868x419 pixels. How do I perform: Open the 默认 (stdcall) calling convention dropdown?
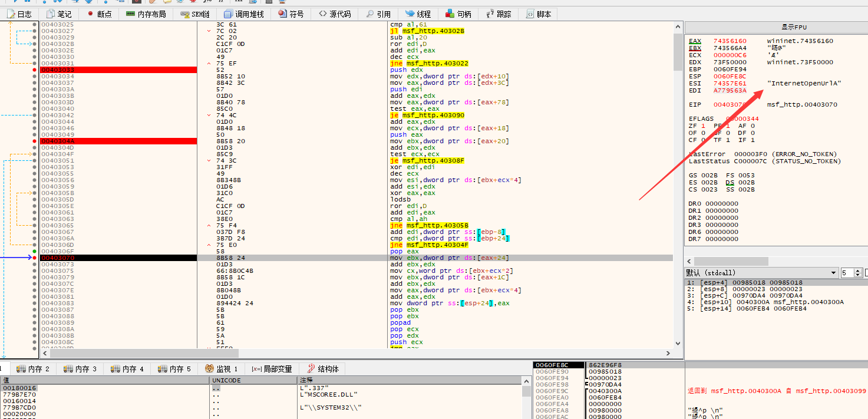coord(762,273)
